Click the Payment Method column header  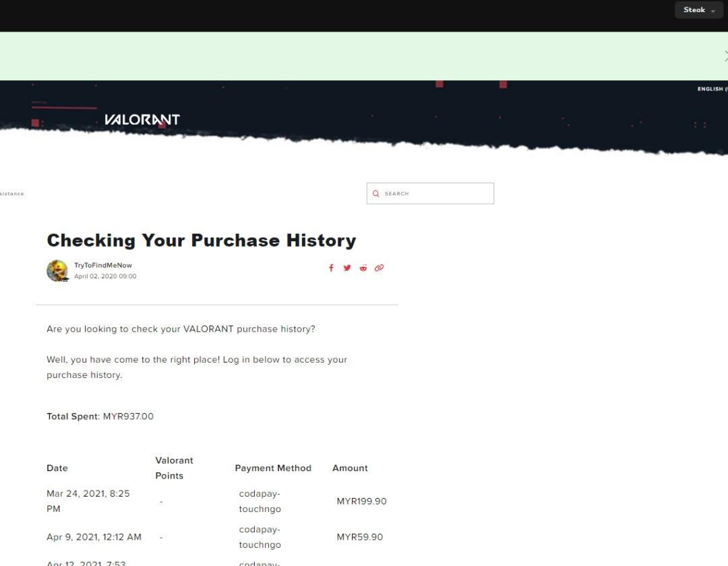273,468
